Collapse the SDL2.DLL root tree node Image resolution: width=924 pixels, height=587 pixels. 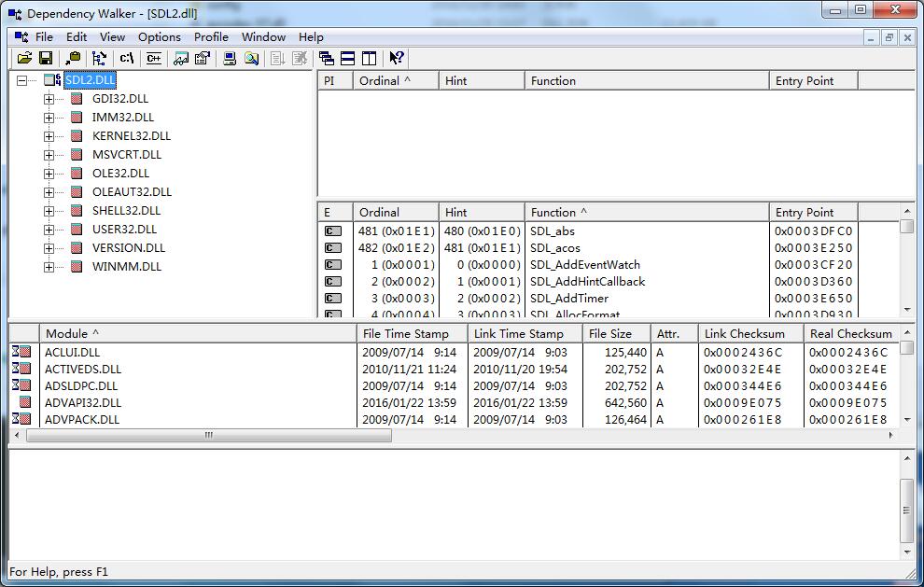pos(21,80)
